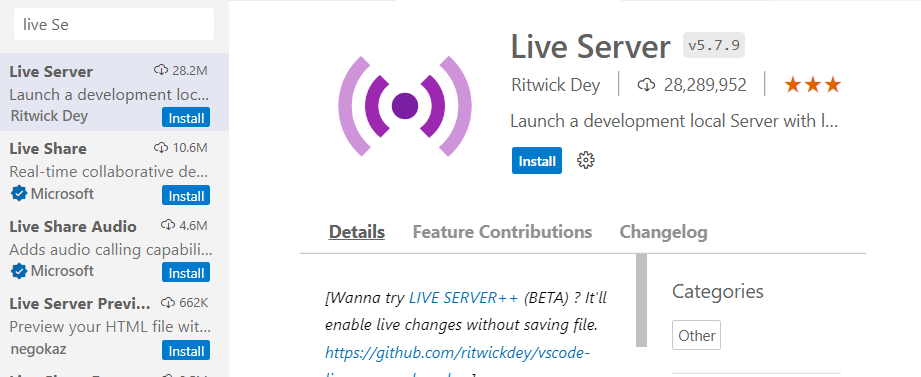Select the Live Server Previ... list item
921x377 pixels.
click(115, 325)
